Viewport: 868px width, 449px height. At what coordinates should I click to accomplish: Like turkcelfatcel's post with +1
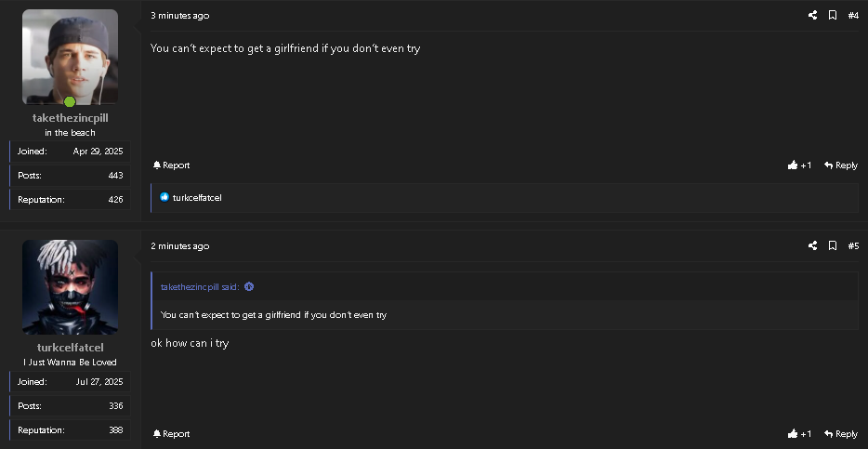(799, 433)
